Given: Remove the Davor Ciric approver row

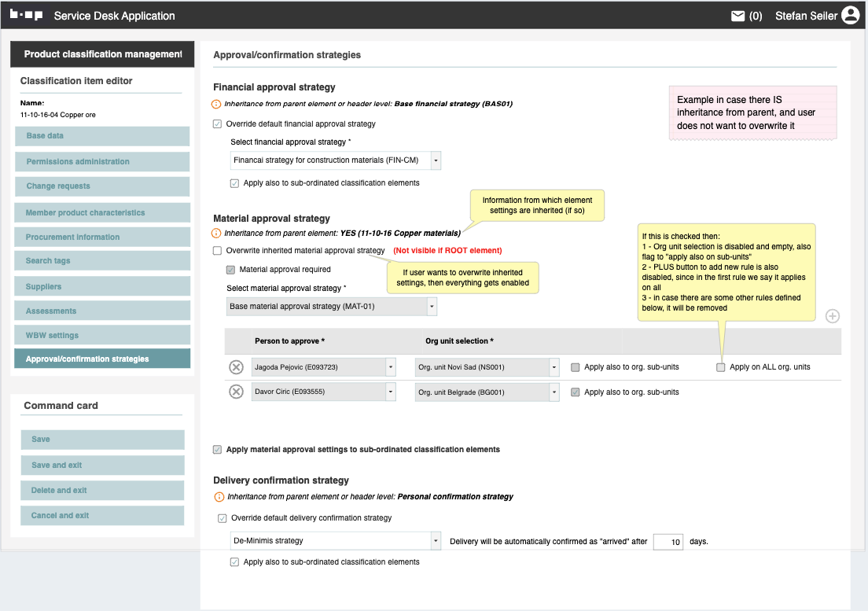Looking at the screenshot, I should [x=236, y=392].
